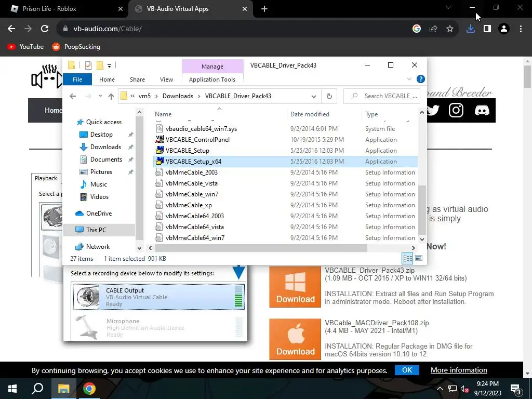Viewport: 532px width, 399px height.
Task: Select Downloads in navigation pane
Action: pyautogui.click(x=105, y=147)
